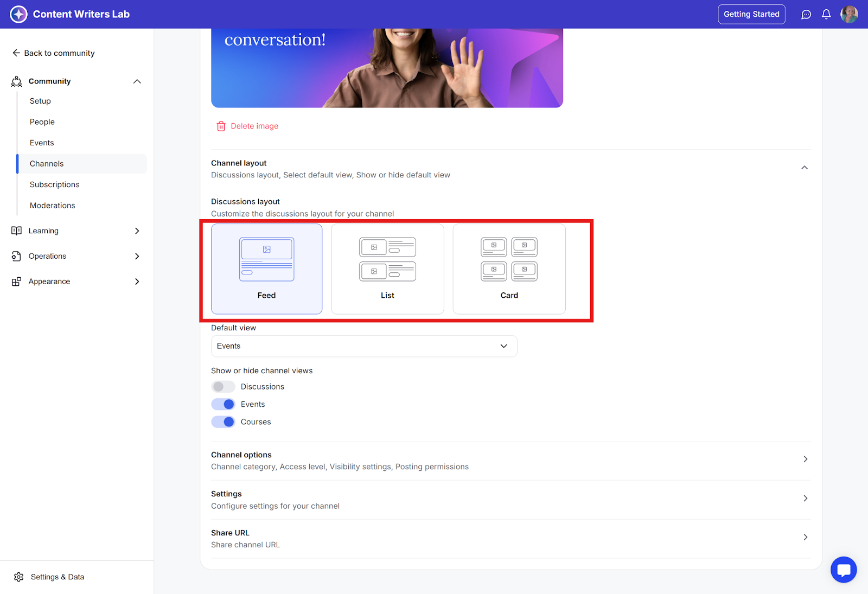Click the Show or hide channel views label

click(262, 371)
